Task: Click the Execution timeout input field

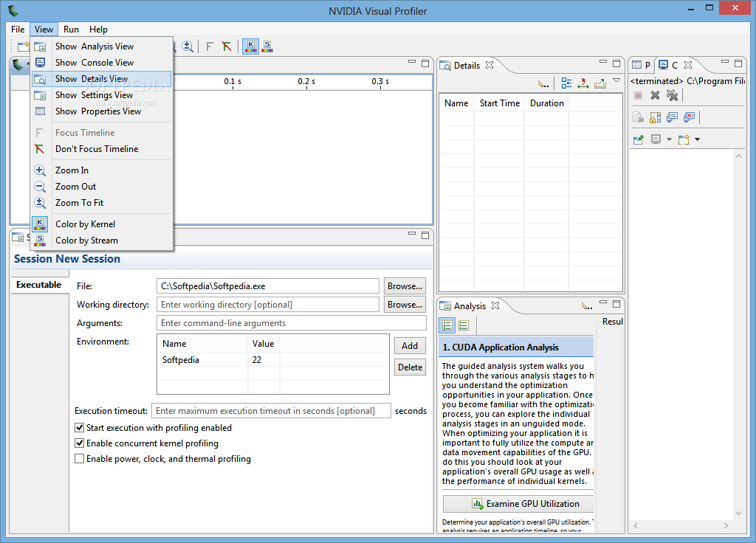Action: (x=271, y=411)
